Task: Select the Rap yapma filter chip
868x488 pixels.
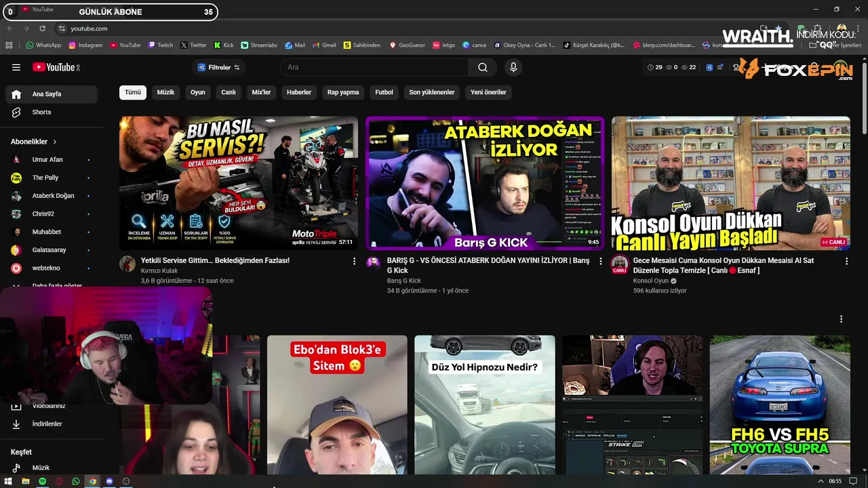Action: tap(343, 92)
